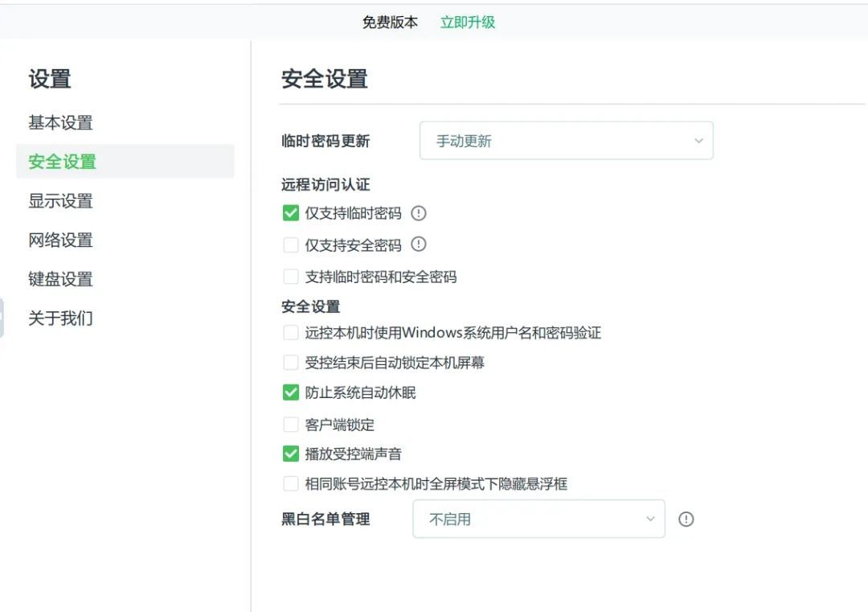
Task: Click the 立即升级 upgrade link
Action: coord(468,23)
